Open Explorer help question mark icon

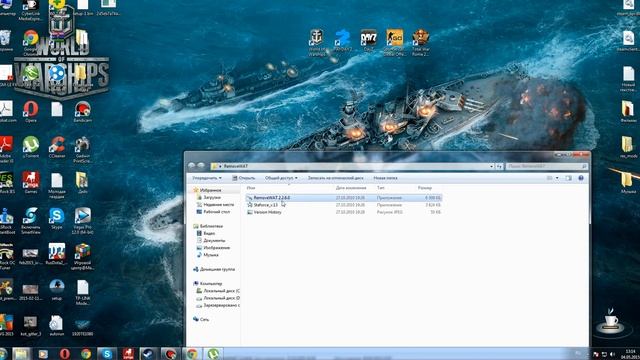pyautogui.click(x=581, y=178)
